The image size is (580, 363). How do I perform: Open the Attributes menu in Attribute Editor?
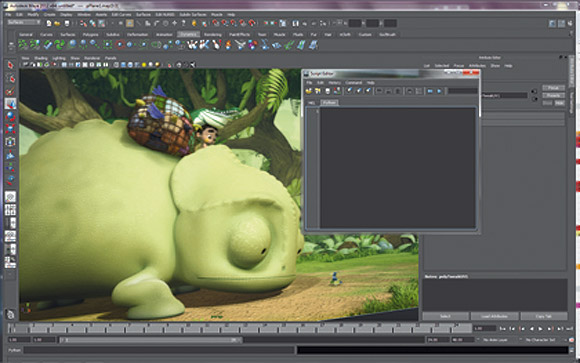tap(477, 65)
